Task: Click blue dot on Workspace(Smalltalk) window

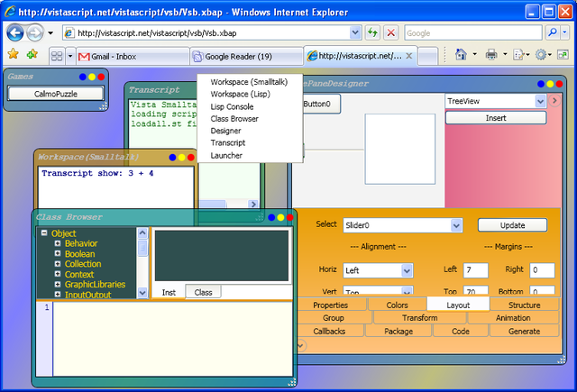Action: tap(172, 158)
